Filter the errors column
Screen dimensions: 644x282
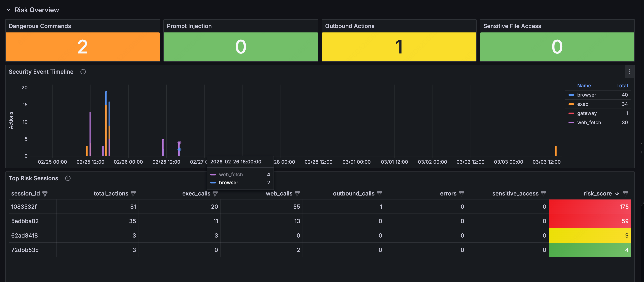click(x=462, y=194)
